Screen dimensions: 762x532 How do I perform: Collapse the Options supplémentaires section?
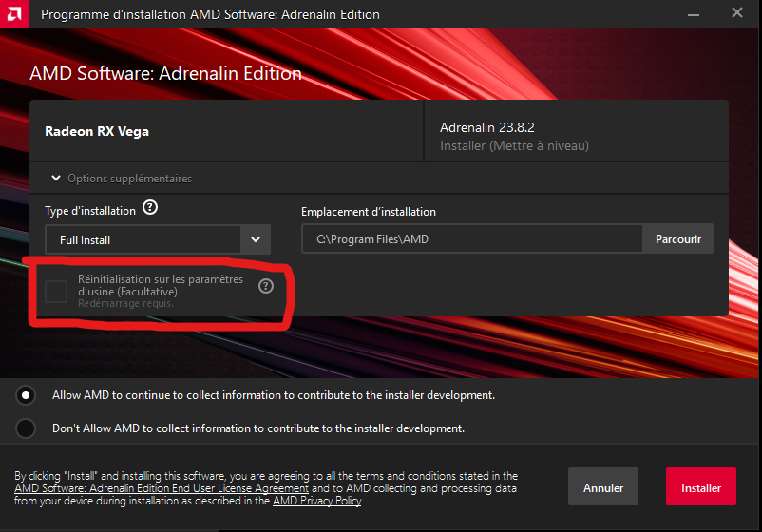click(56, 179)
